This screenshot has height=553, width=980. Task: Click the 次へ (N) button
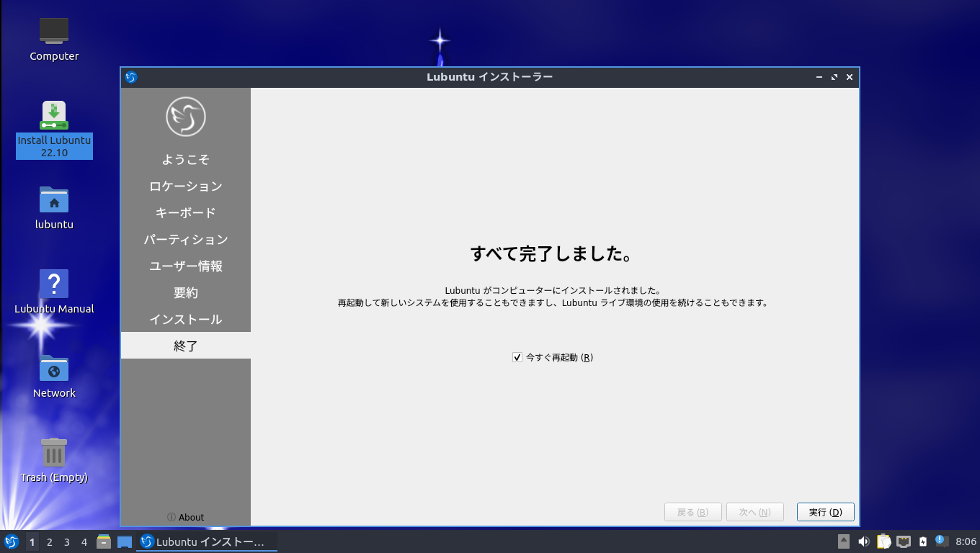click(754, 512)
